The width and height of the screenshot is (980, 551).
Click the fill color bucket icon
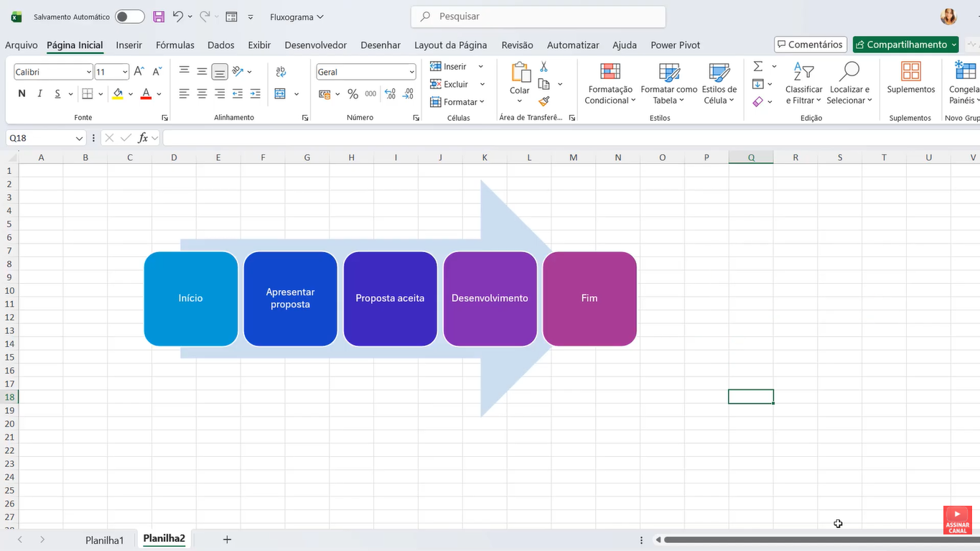click(x=118, y=93)
